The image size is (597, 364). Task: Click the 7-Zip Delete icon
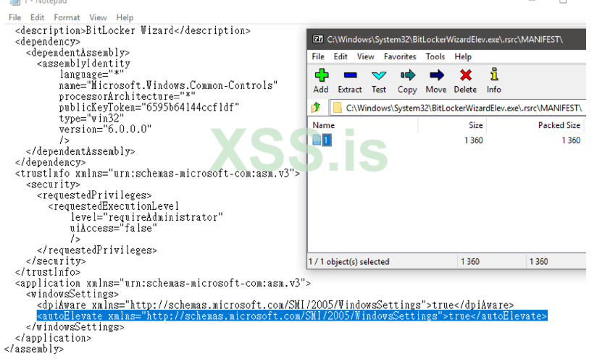click(x=465, y=75)
